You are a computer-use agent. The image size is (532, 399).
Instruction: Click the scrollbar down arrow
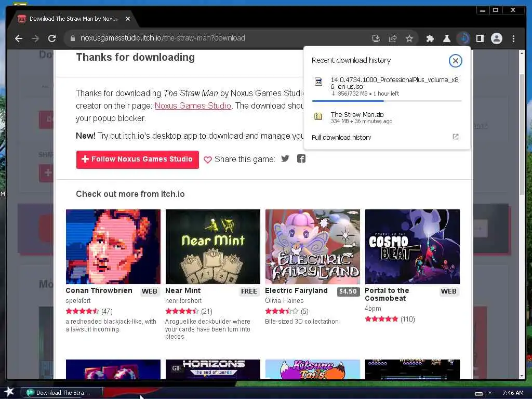[522, 376]
